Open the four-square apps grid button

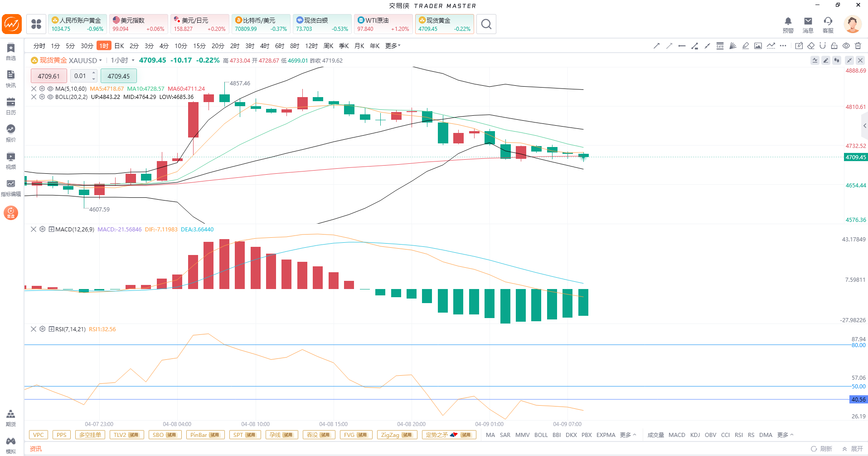36,24
